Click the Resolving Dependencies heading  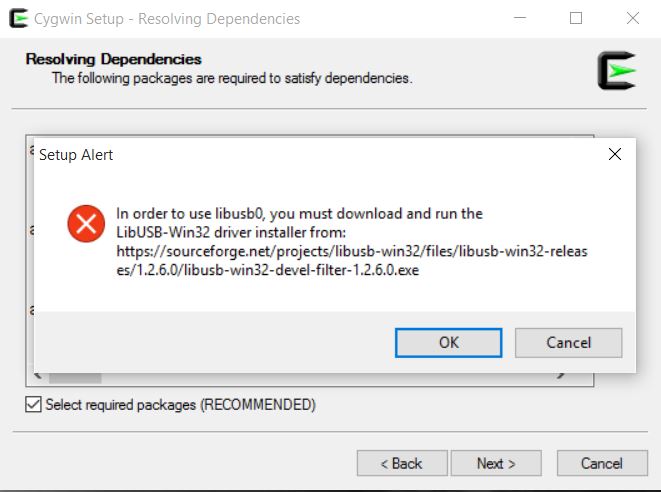(x=113, y=59)
